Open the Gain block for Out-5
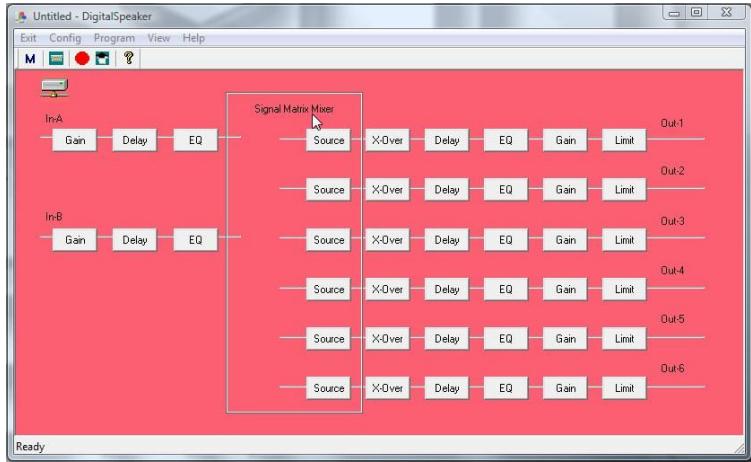 pyautogui.click(x=565, y=338)
